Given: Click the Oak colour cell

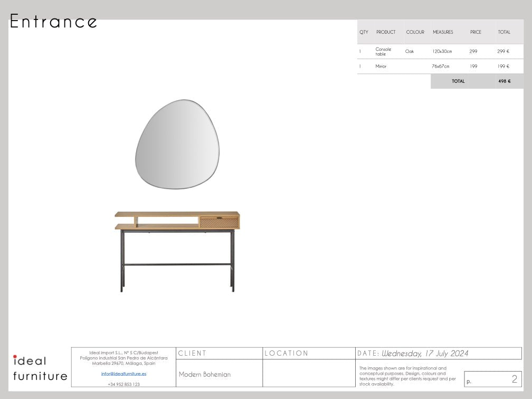Looking at the screenshot, I should tap(410, 52).
